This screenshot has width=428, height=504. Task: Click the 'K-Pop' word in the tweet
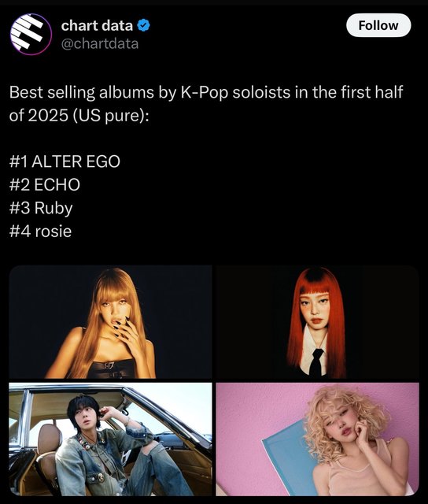[x=205, y=93]
